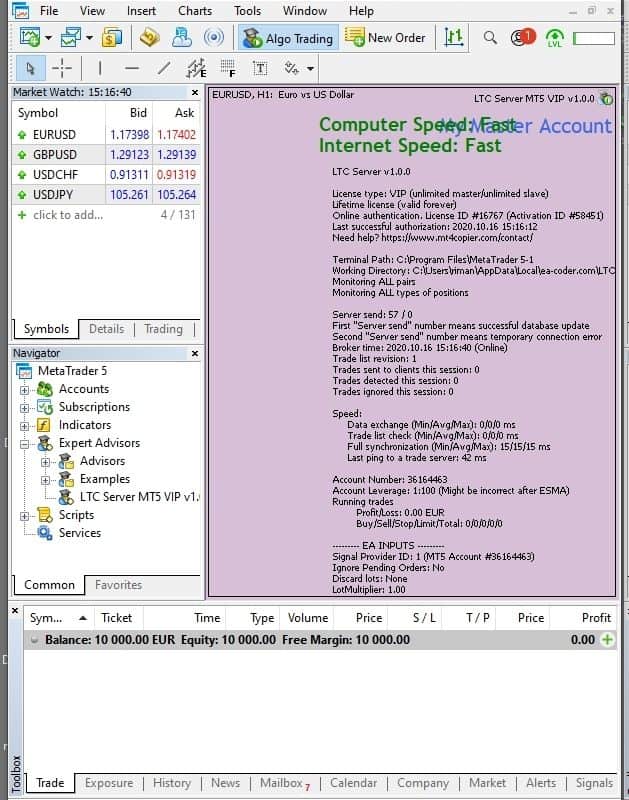Click the Symbol column sort header

[x=58, y=618]
